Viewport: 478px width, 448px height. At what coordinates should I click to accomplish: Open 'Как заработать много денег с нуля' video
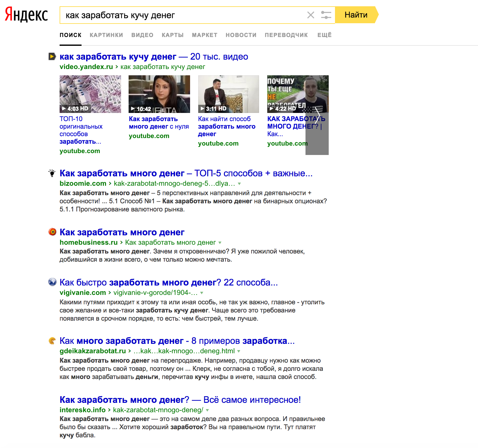click(159, 123)
